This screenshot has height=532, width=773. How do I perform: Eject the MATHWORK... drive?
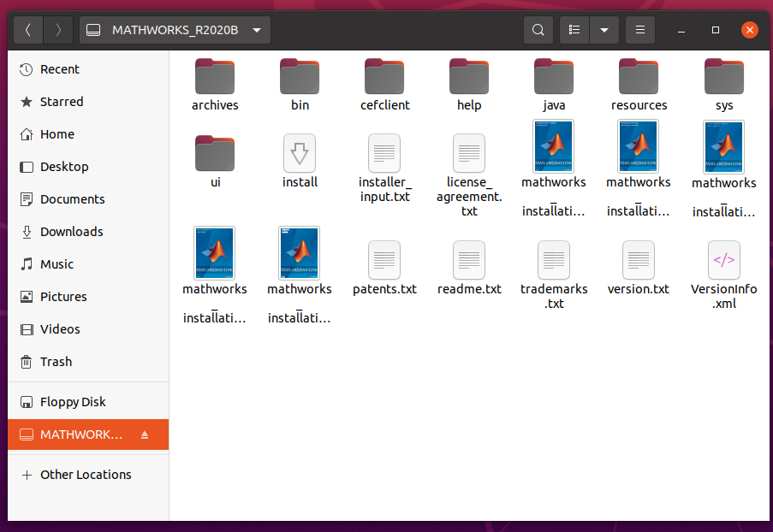(x=145, y=434)
